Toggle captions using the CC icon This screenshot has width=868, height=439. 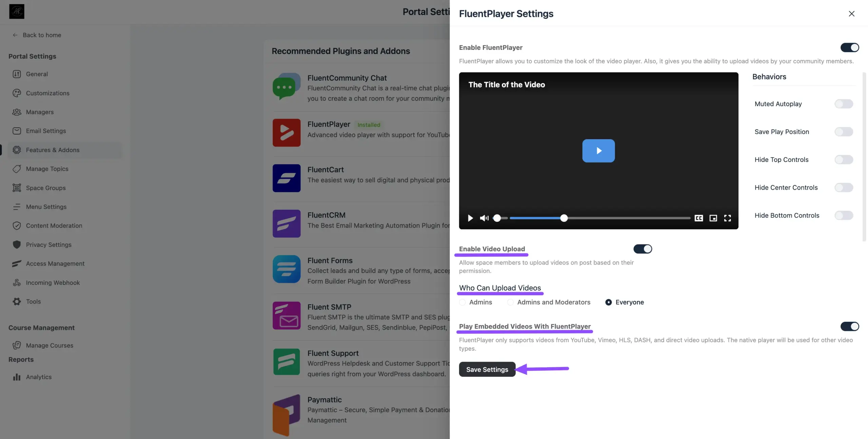coord(698,218)
